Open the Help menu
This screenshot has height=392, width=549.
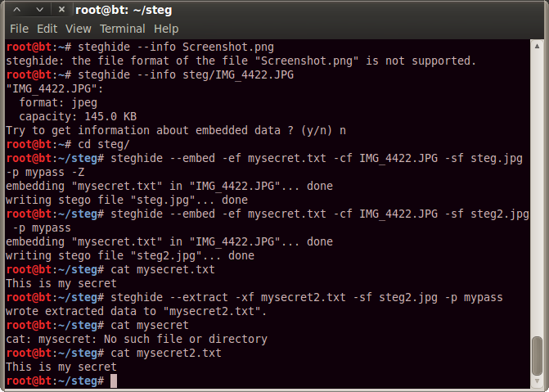pyautogui.click(x=166, y=29)
